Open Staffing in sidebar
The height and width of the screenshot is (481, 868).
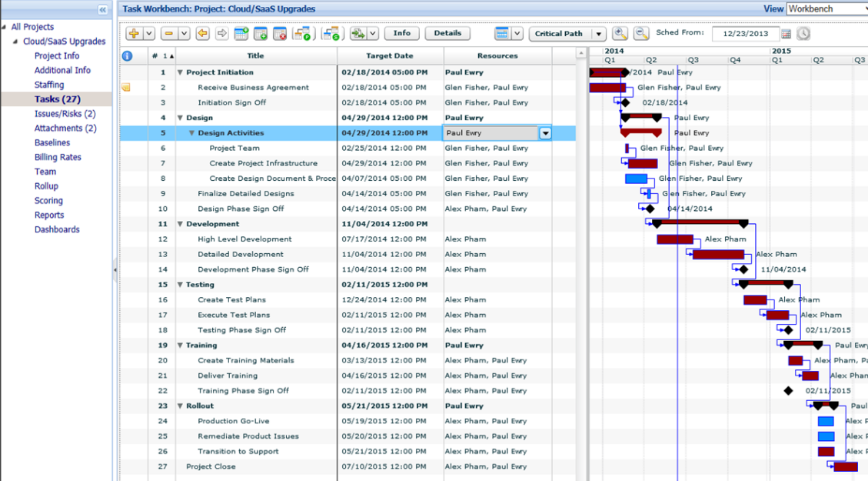pos(48,84)
